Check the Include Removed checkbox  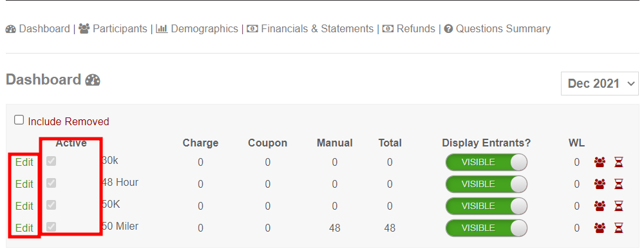pyautogui.click(x=19, y=120)
